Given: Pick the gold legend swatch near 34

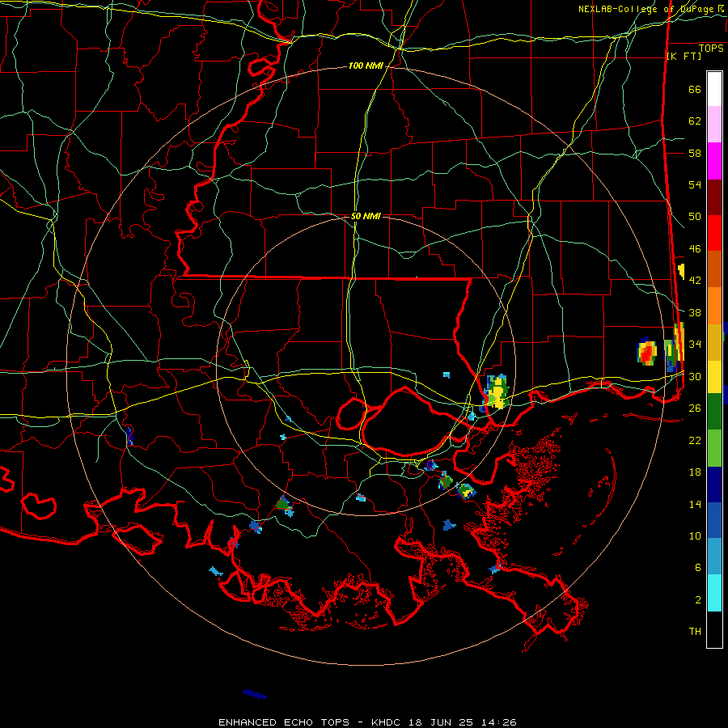Looking at the screenshot, I should tap(714, 342).
